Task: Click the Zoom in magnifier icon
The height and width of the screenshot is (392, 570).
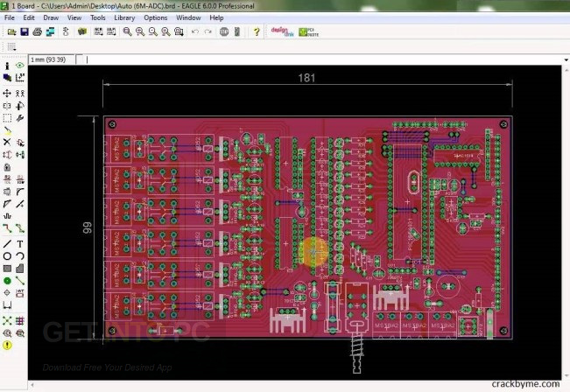Action: [x=140, y=32]
